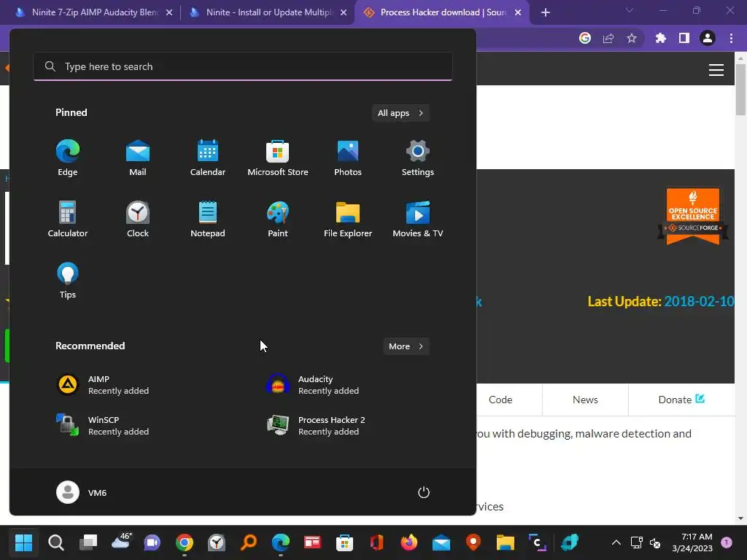
Task: Bookmark this page with star icon
Action: pyautogui.click(x=632, y=39)
